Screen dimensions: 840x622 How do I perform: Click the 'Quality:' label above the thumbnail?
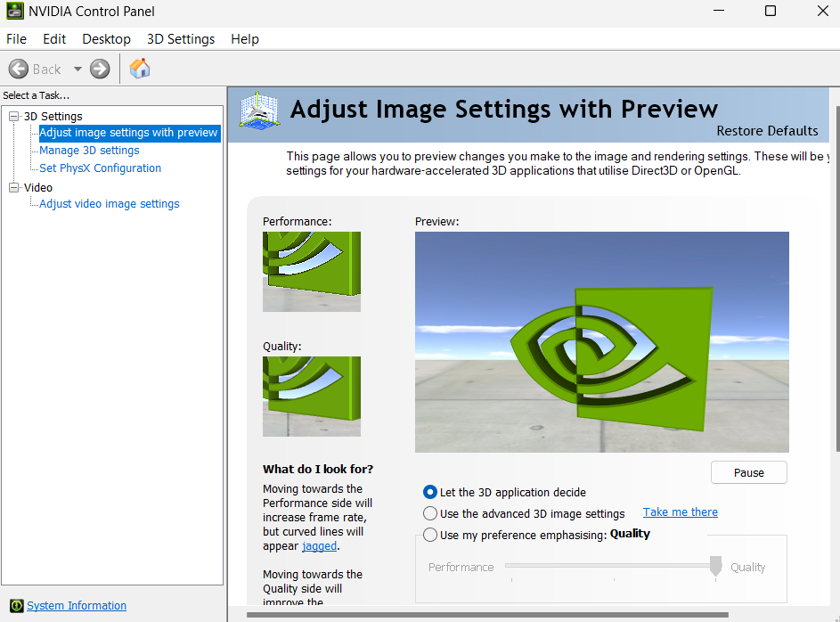(x=281, y=346)
